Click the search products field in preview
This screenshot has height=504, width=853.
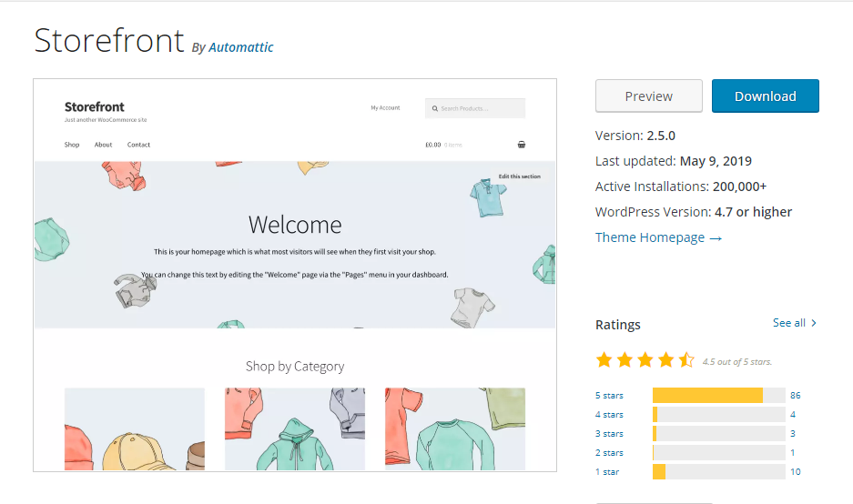[475, 108]
